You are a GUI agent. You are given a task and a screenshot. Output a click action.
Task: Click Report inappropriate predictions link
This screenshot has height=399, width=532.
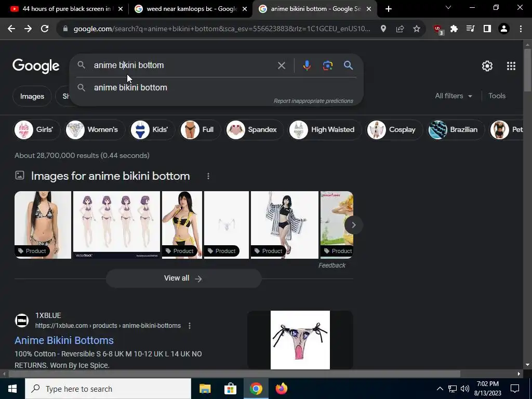[313, 101]
